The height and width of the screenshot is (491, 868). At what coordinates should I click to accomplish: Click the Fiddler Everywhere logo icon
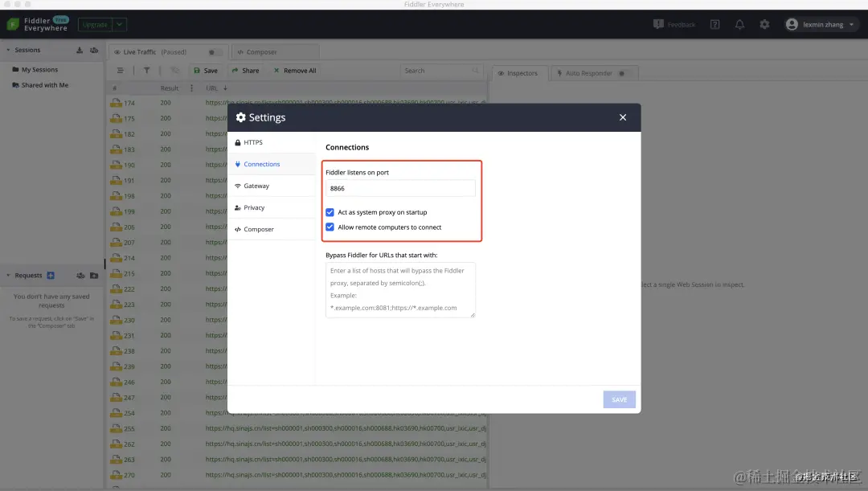tap(13, 24)
